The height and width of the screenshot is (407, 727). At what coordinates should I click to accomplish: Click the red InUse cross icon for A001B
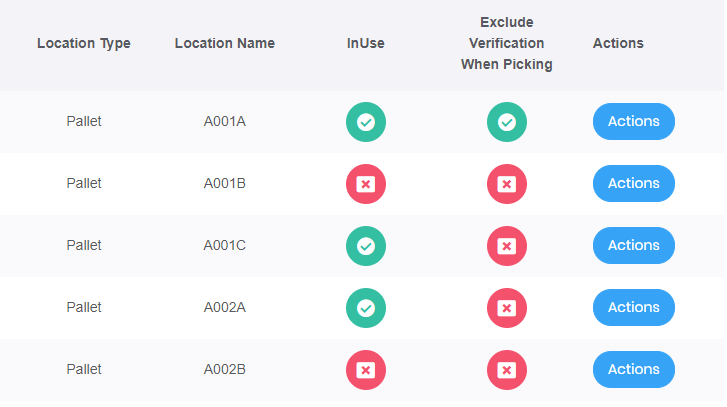pyautogui.click(x=366, y=184)
